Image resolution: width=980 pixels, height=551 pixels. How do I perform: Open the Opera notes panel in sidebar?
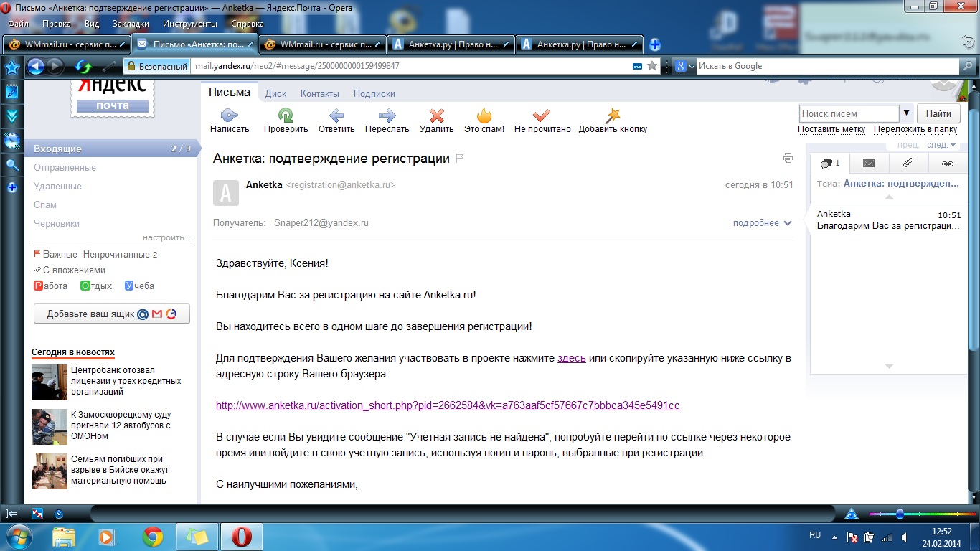[12, 92]
